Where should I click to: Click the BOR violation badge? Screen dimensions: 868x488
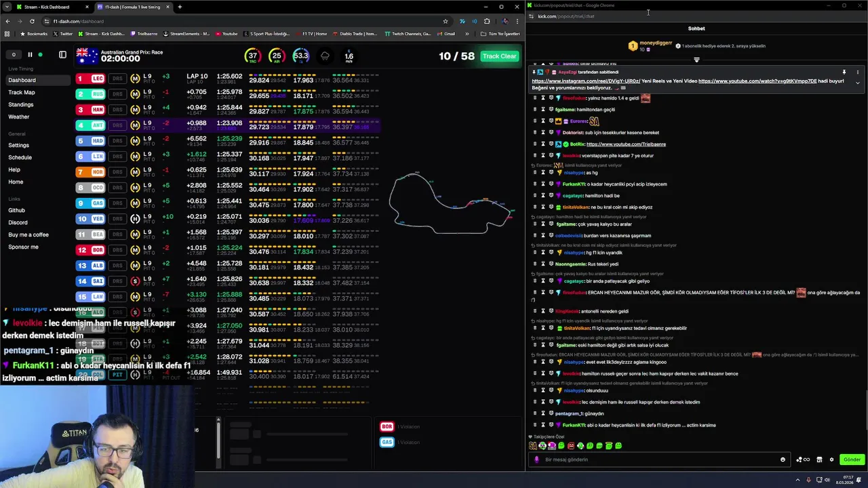pyautogui.click(x=387, y=426)
